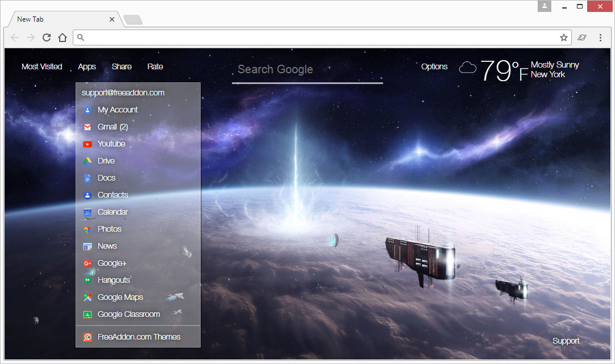The width and height of the screenshot is (615, 364).
Task: Click the Hangouts chat icon
Action: 88,281
